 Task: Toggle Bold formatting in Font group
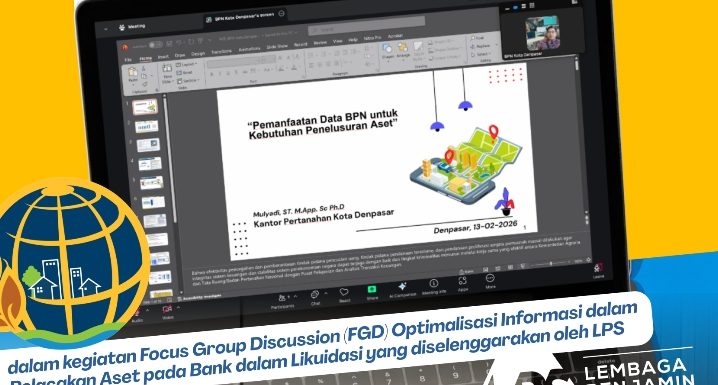(211, 74)
